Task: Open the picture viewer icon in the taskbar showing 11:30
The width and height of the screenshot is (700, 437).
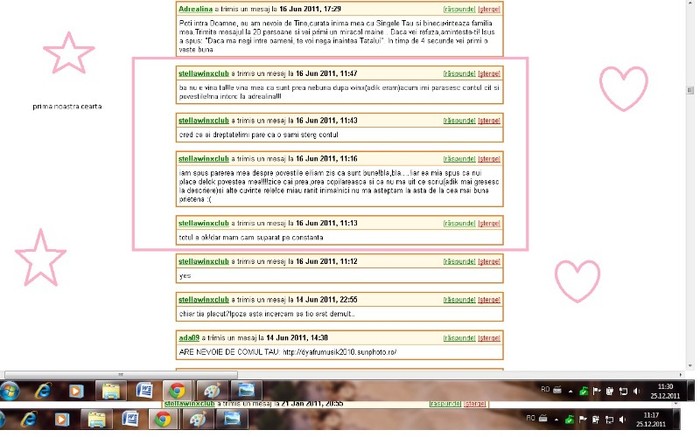Action: (243, 390)
